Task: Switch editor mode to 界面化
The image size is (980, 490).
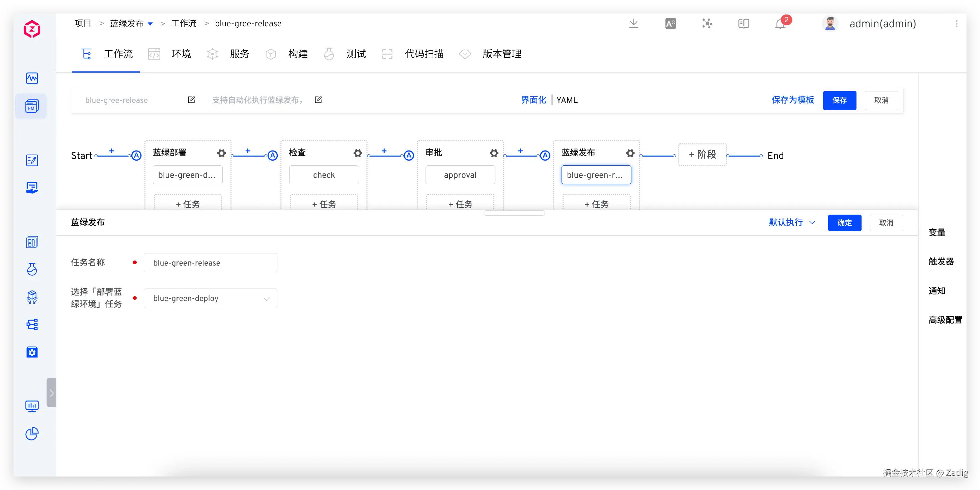Action: (x=534, y=100)
